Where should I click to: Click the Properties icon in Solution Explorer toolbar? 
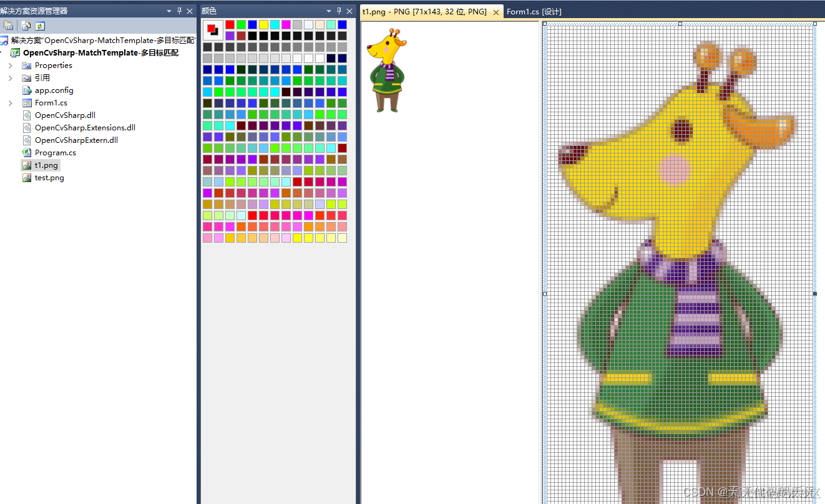(8, 26)
